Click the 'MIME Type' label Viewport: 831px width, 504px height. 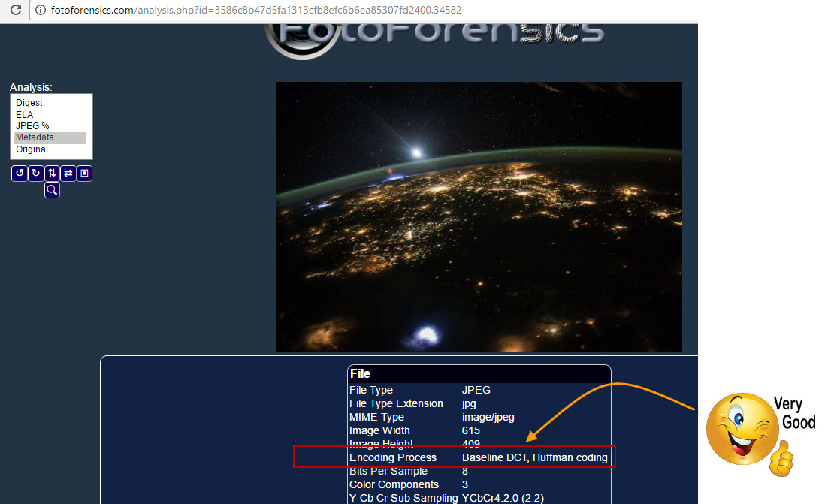tap(377, 417)
